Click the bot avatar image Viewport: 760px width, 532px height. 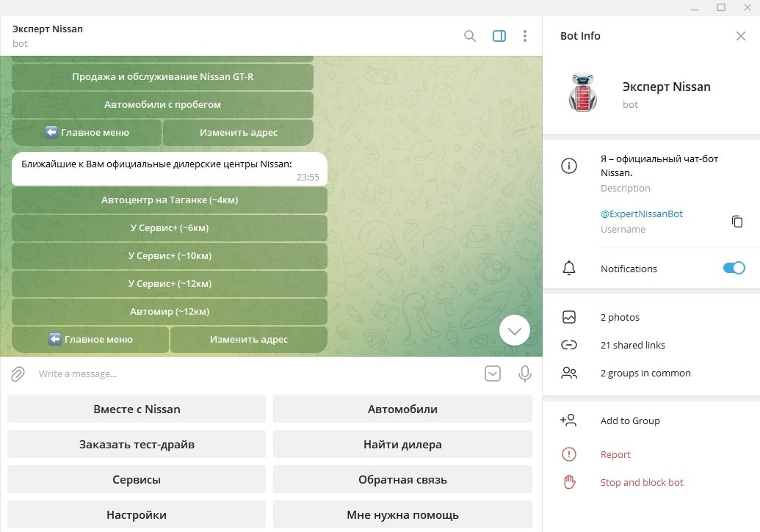point(582,92)
